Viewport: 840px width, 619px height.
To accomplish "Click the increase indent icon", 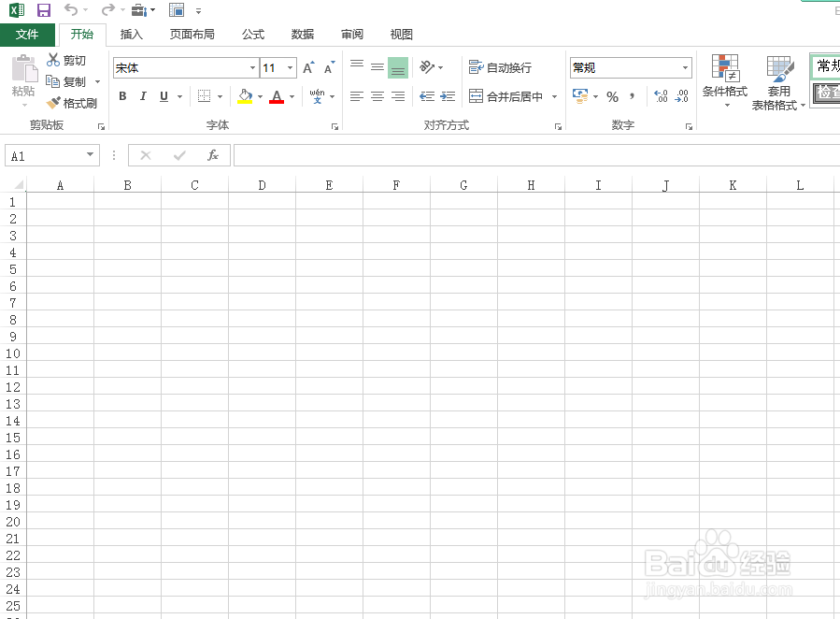I will (x=448, y=96).
